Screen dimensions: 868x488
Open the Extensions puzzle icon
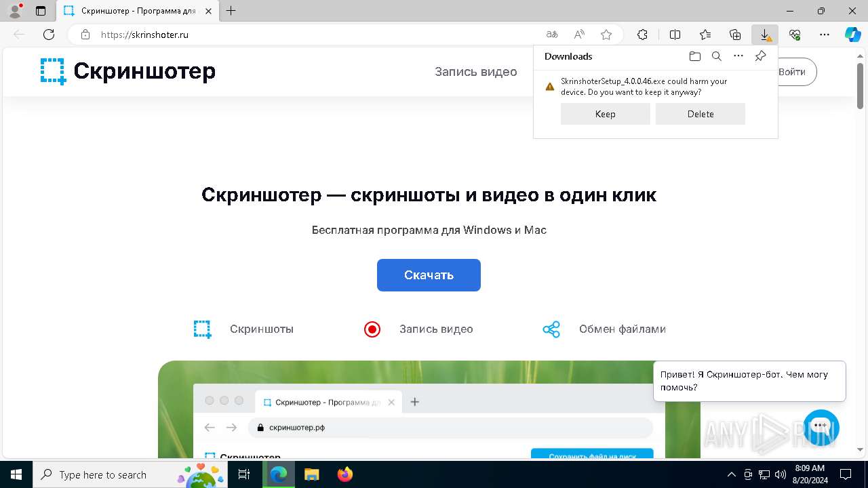click(642, 35)
